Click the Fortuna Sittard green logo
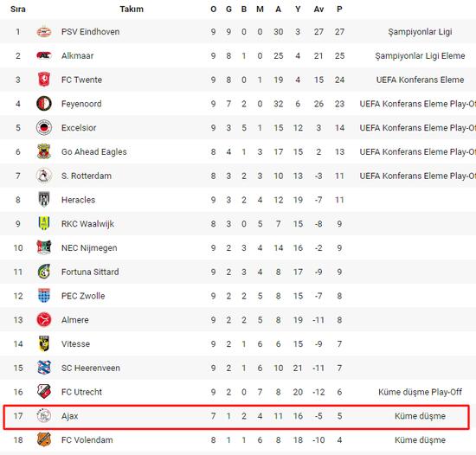The width and height of the screenshot is (476, 455). point(44,272)
